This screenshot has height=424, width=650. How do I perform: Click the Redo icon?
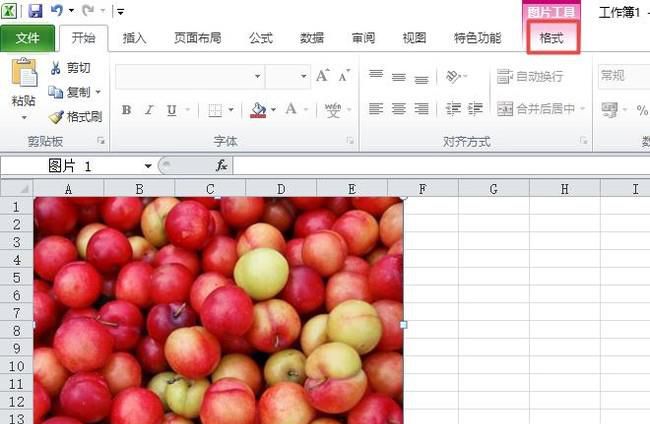pos(88,10)
